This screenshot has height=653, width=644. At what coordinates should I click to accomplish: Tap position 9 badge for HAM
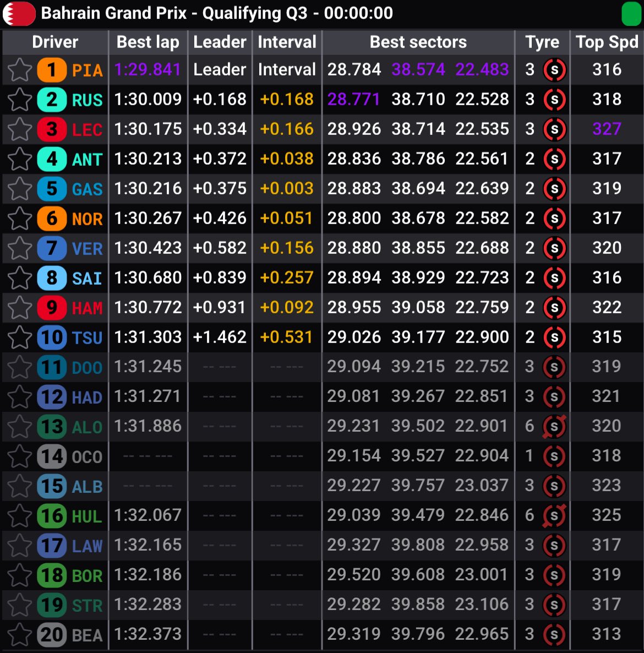52,308
